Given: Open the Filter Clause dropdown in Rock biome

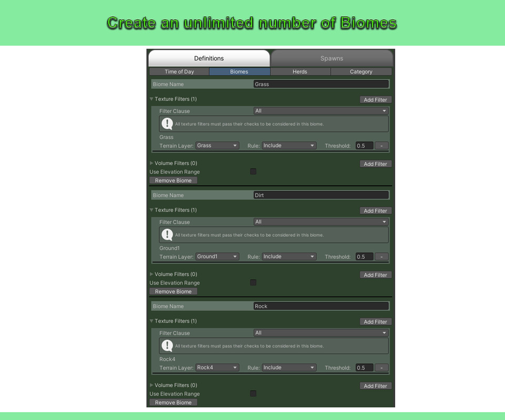Looking at the screenshot, I should pyautogui.click(x=321, y=333).
